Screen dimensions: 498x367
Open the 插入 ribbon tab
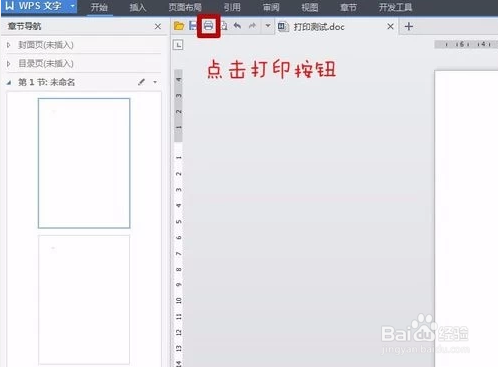138,7
